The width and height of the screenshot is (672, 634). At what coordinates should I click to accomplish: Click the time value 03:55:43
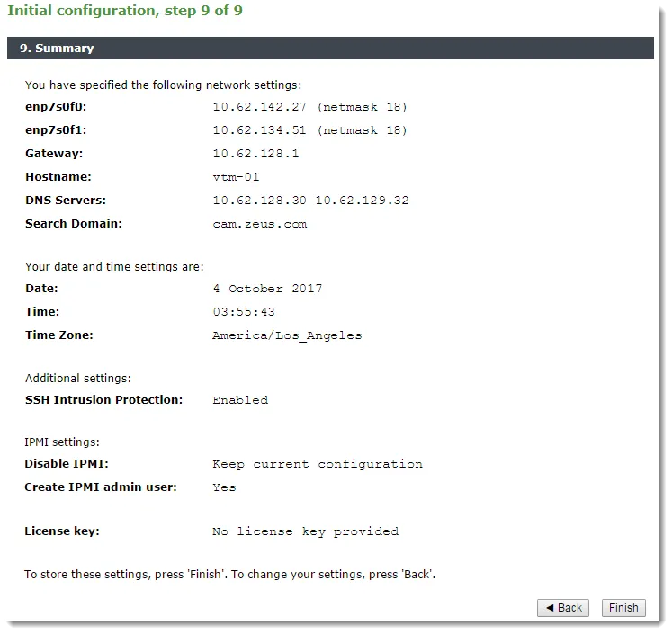244,311
